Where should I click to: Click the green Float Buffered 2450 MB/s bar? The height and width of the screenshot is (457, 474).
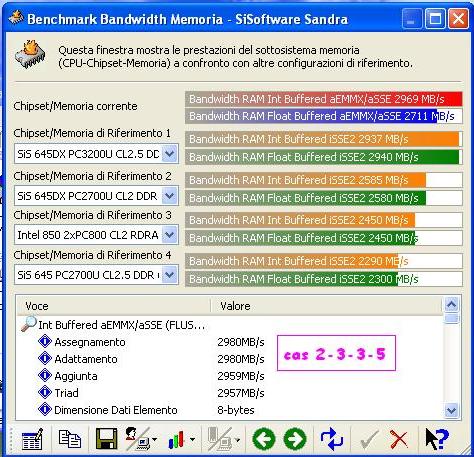tap(324, 238)
